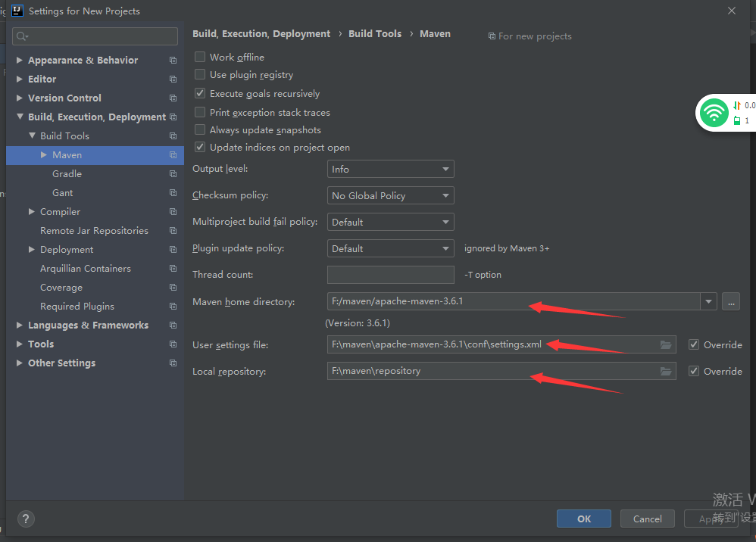This screenshot has width=756, height=542.
Task: Tick the Use plugin registry checkbox
Action: tap(200, 74)
